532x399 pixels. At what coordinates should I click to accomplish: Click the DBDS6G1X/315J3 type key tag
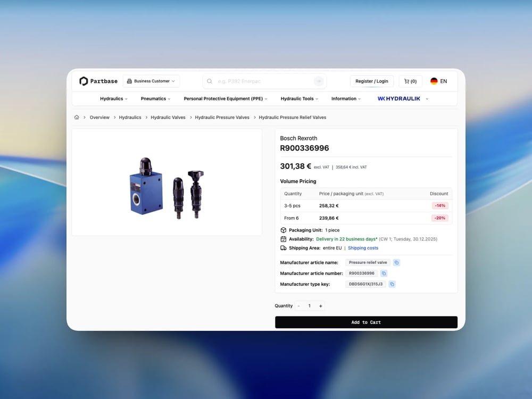click(365, 284)
